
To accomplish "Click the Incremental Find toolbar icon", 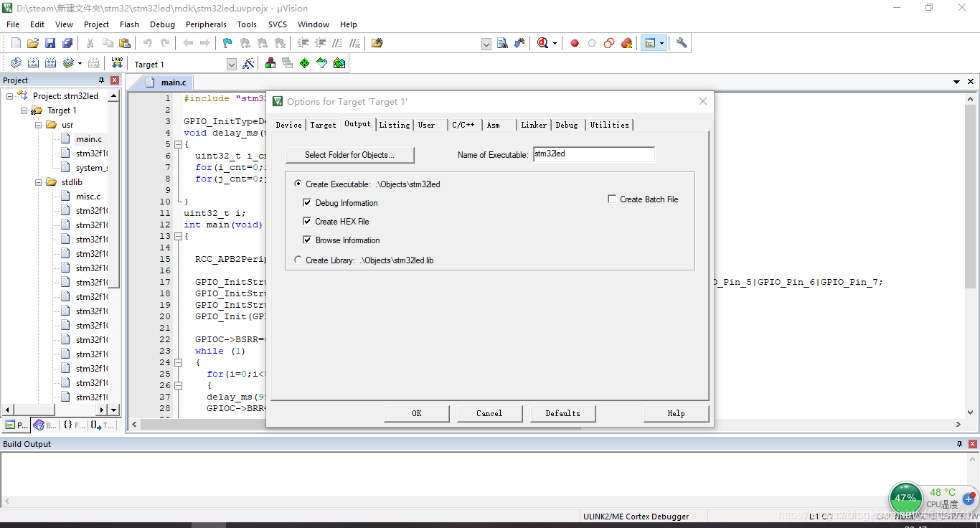I will coord(519,43).
